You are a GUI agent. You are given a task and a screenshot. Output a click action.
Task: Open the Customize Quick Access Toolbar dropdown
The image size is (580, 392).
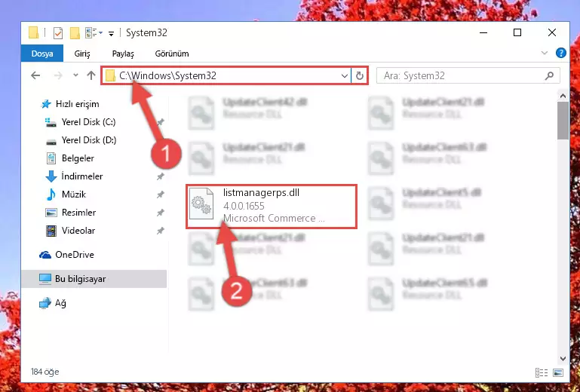coord(111,34)
